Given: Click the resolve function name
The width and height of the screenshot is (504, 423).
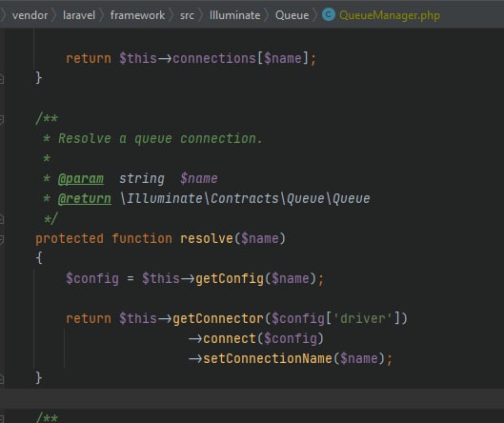Looking at the screenshot, I should point(207,238).
